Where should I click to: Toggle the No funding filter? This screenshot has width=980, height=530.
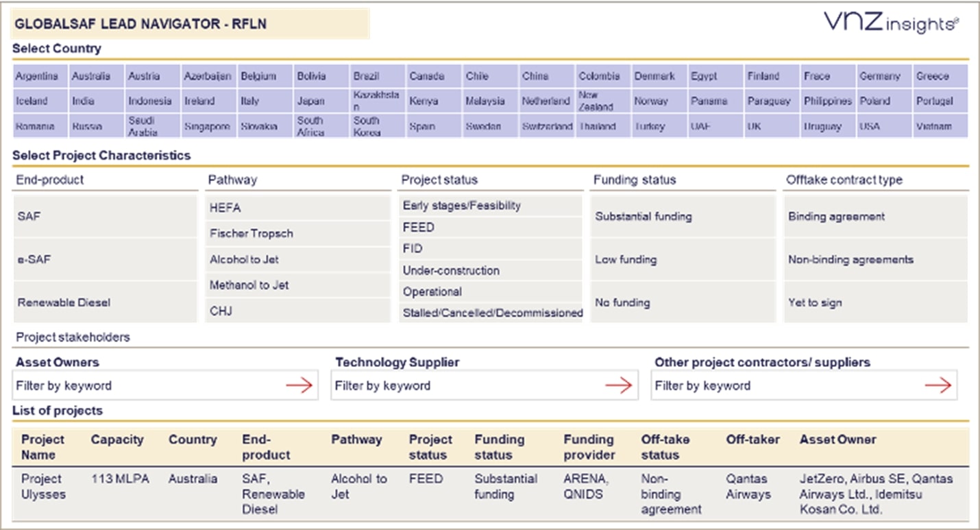tap(681, 302)
